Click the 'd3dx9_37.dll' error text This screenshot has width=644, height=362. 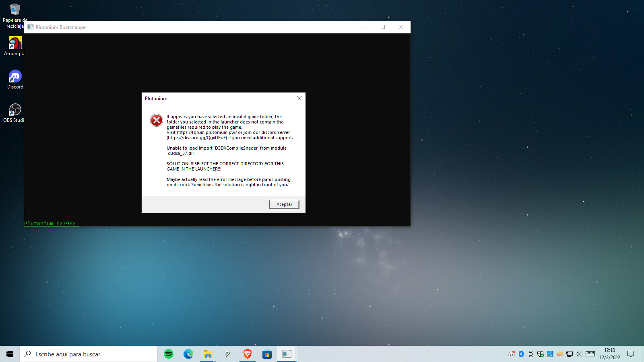point(181,153)
